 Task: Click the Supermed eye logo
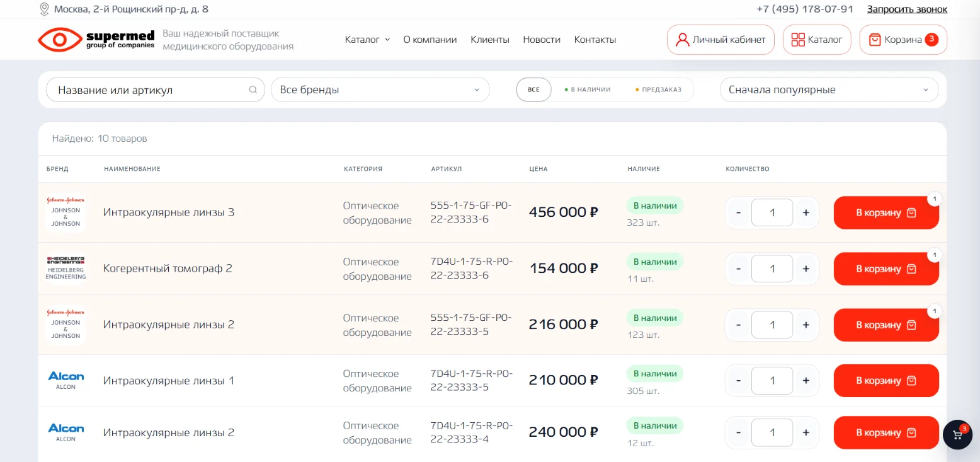(x=60, y=40)
